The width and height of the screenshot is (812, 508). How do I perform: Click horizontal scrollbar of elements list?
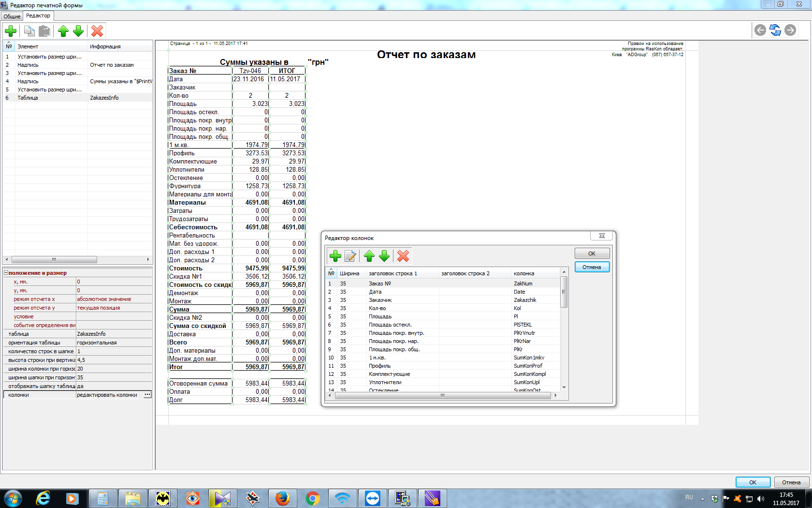point(54,259)
